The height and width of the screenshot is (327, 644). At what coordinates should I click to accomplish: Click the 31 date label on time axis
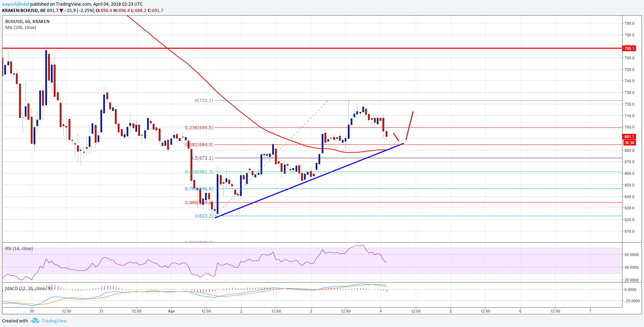click(101, 311)
